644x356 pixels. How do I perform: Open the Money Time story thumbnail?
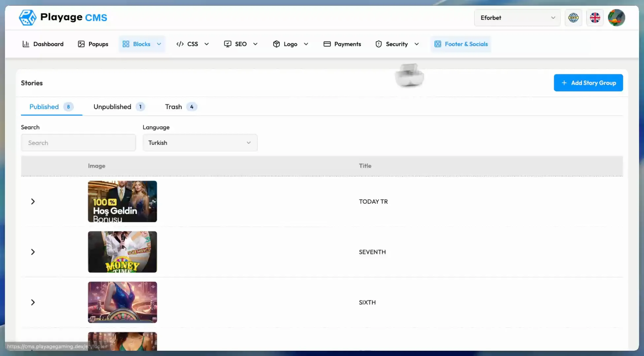point(122,252)
